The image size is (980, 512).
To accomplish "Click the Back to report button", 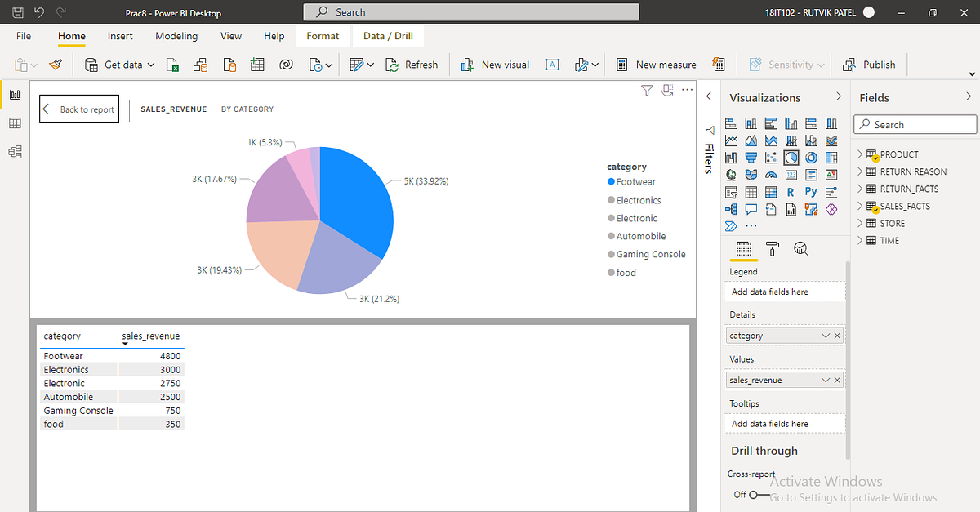I will (78, 108).
